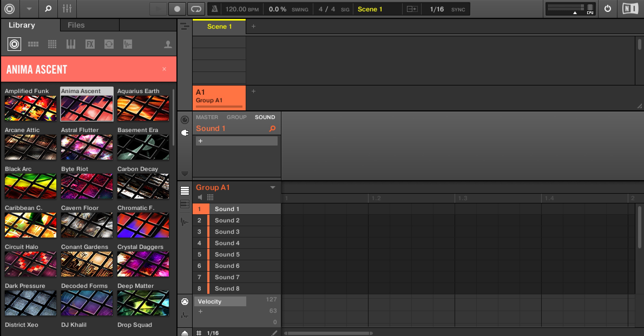The image size is (644, 336).
Task: Click the Maschine logo icon in header
Action: point(10,9)
